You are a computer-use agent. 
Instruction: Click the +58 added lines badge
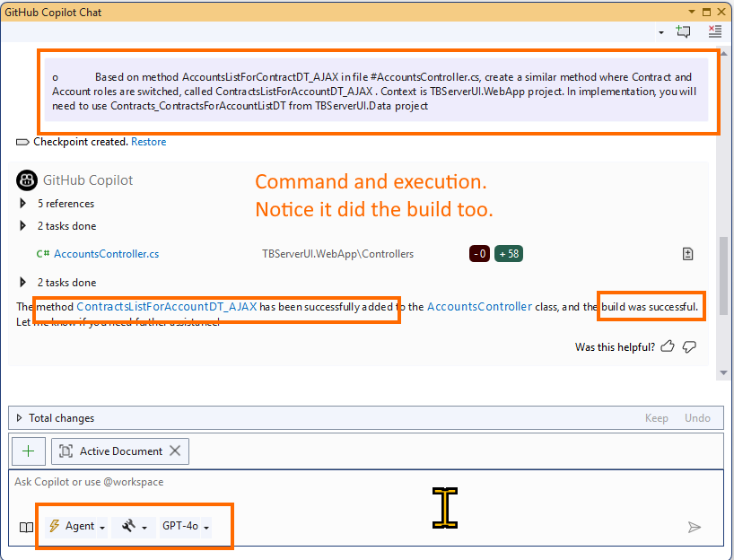click(x=509, y=254)
